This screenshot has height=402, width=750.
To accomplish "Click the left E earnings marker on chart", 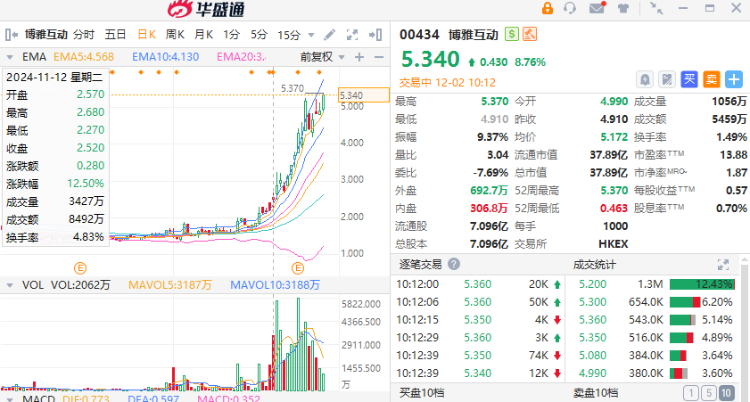I will tap(80, 268).
